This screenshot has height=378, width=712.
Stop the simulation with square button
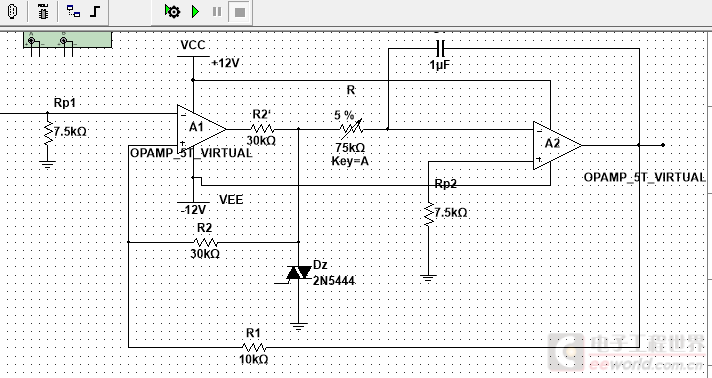pyautogui.click(x=240, y=12)
